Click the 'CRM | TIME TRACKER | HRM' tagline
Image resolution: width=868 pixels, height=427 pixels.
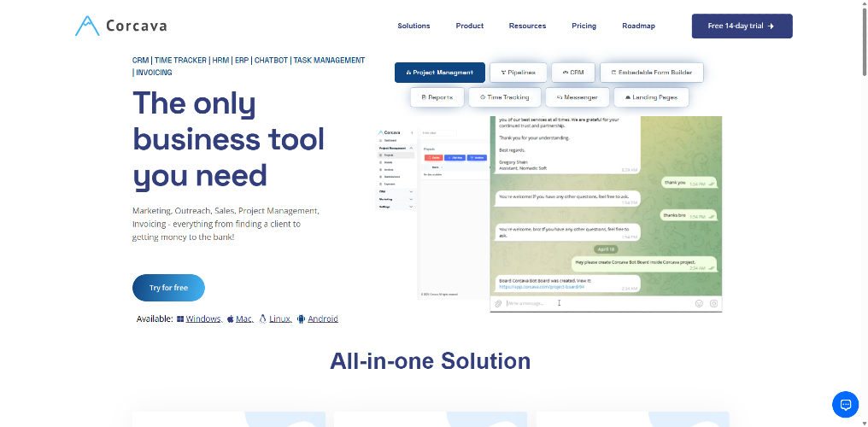pos(249,67)
